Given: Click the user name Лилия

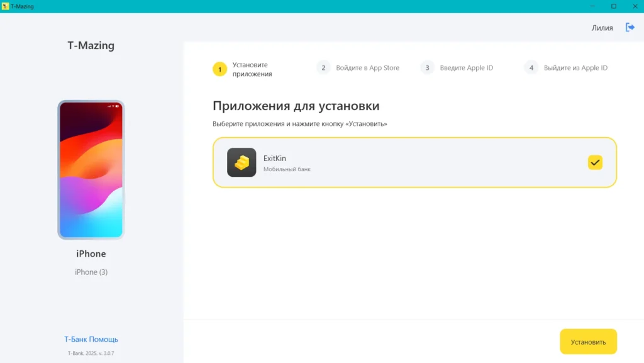Looking at the screenshot, I should tap(602, 28).
